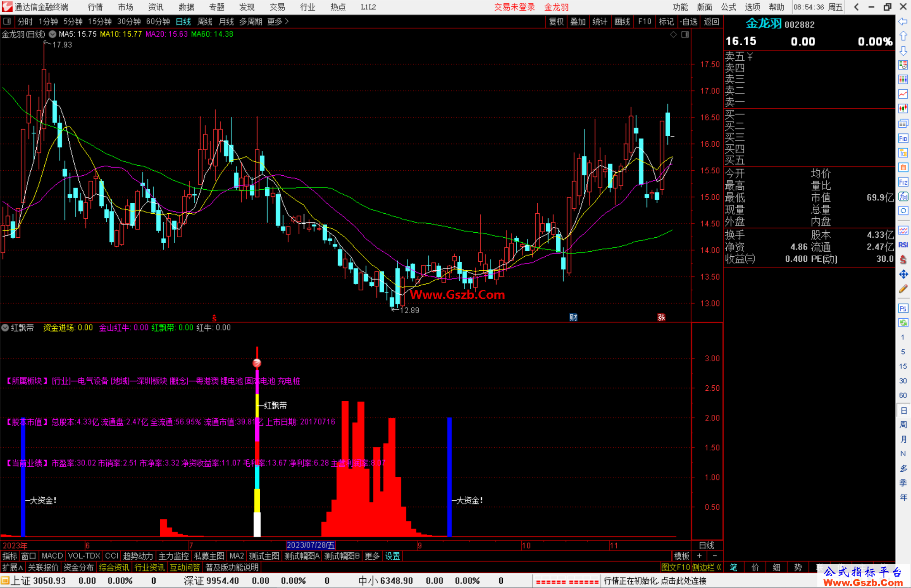Viewport: 911px width, 588px height.
Task: Click the circle icon below f(x)
Action: (903, 211)
